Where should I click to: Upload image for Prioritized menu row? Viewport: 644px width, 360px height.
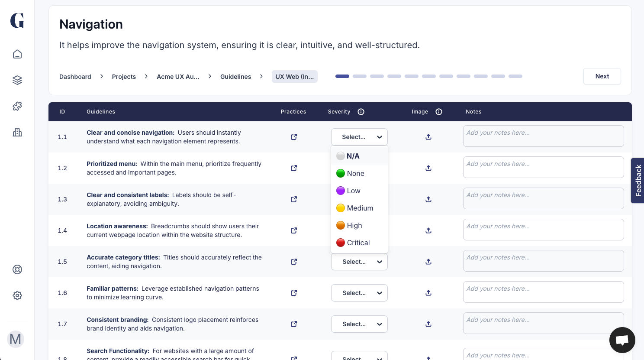428,168
